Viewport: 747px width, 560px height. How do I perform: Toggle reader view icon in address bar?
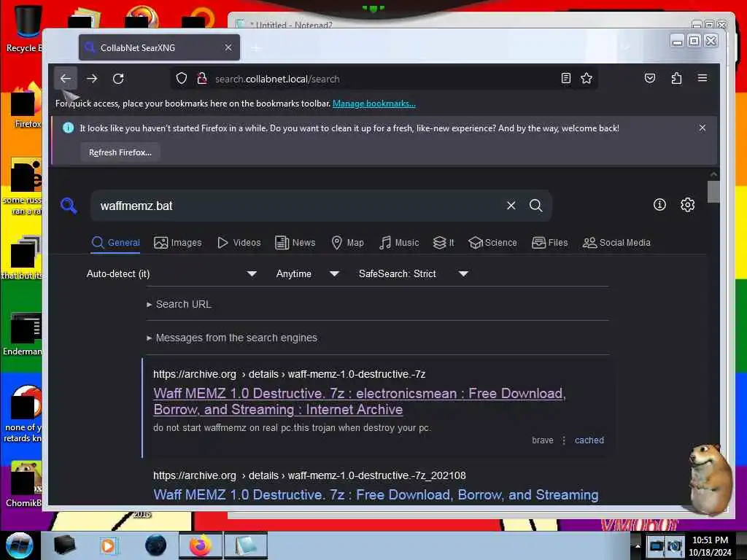coord(565,79)
